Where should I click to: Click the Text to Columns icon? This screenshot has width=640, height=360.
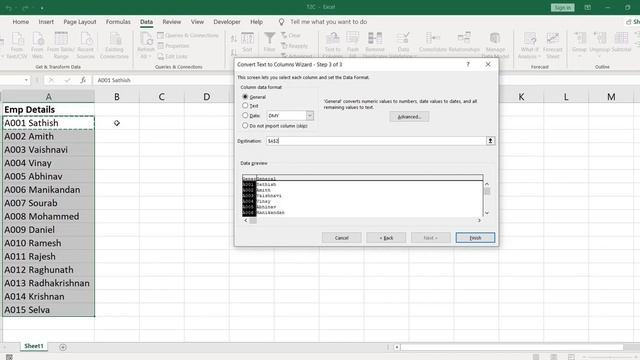coord(333,45)
